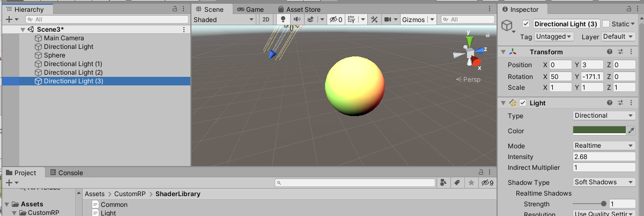Open the Shadow Type dropdown
644x216 pixels.
(x=604, y=182)
